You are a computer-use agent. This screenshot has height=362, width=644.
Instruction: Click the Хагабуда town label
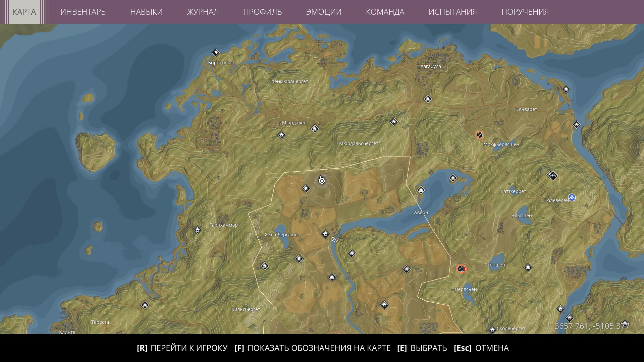[x=431, y=66]
